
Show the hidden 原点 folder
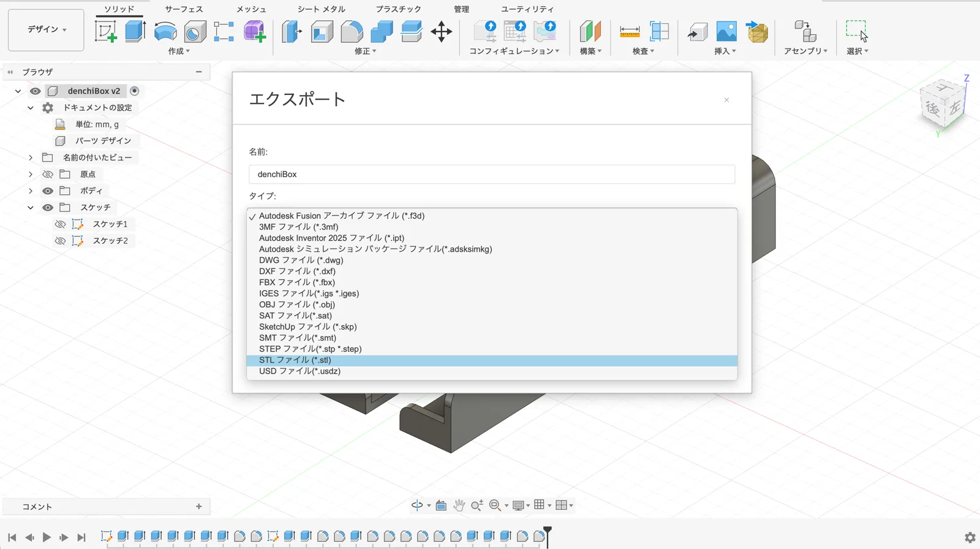pos(48,175)
